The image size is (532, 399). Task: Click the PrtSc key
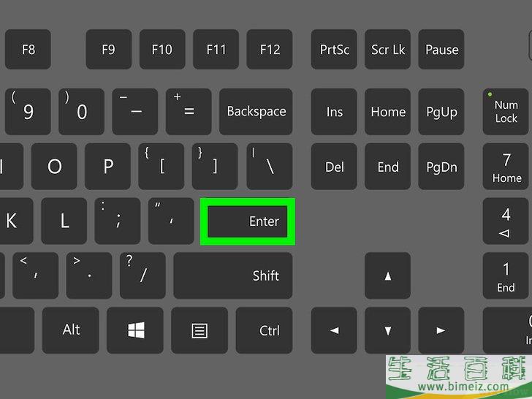pos(334,49)
